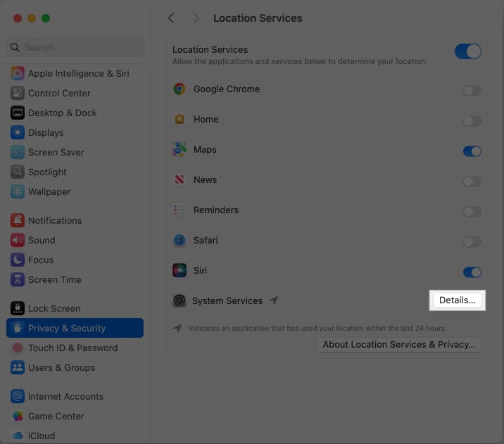Select Wallpaper in sidebar
The width and height of the screenshot is (504, 444).
point(75,191)
